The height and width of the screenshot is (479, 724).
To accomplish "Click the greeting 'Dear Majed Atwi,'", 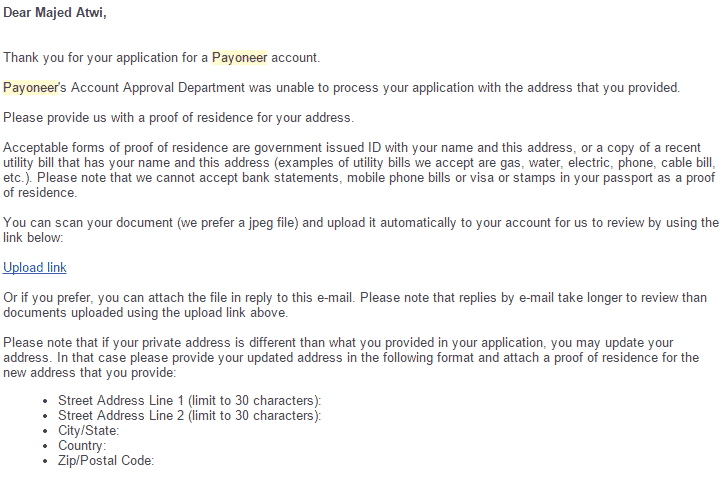I will coord(55,12).
